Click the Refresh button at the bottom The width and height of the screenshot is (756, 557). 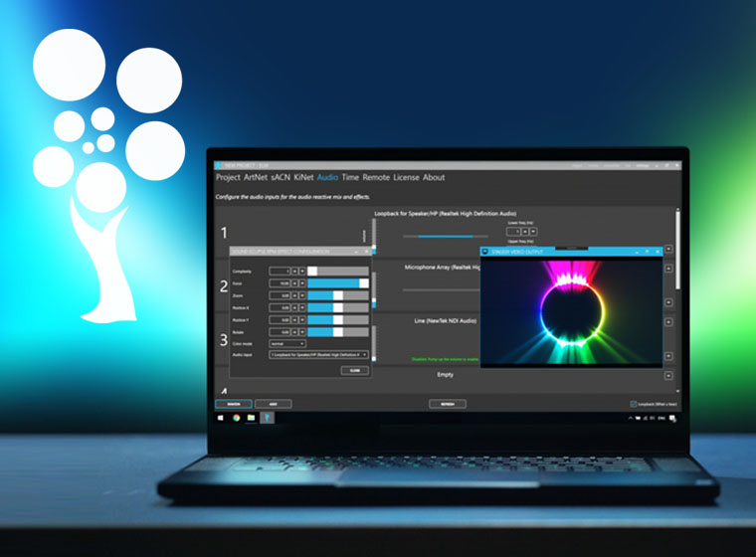pyautogui.click(x=448, y=404)
